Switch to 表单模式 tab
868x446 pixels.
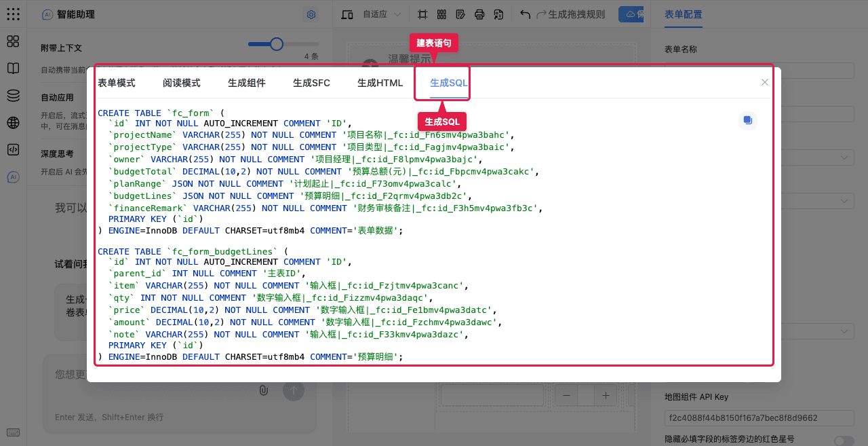(117, 83)
